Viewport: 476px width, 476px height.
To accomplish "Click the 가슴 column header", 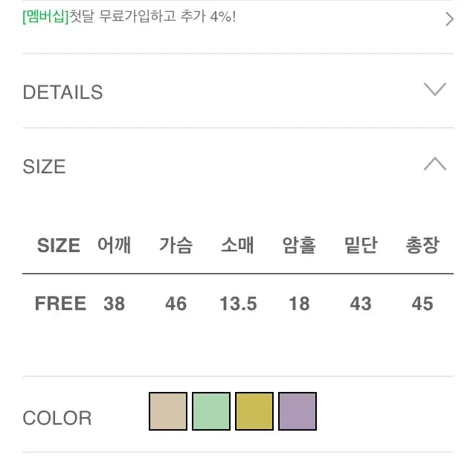I will [176, 245].
